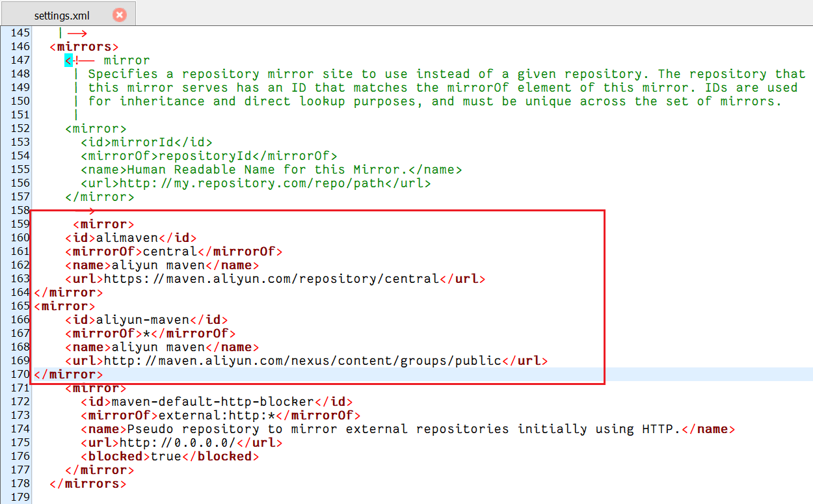Click the 'Pseudo repository to mirror' name text
This screenshot has height=504, width=813.
[x=404, y=429]
